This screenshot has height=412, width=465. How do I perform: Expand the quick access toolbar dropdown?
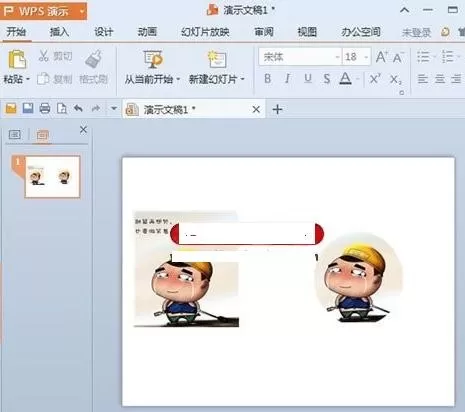click(114, 108)
